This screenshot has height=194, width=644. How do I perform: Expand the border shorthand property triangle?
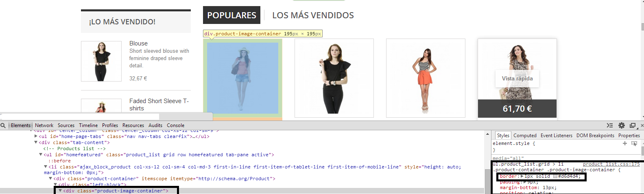pyautogui.click(x=522, y=176)
